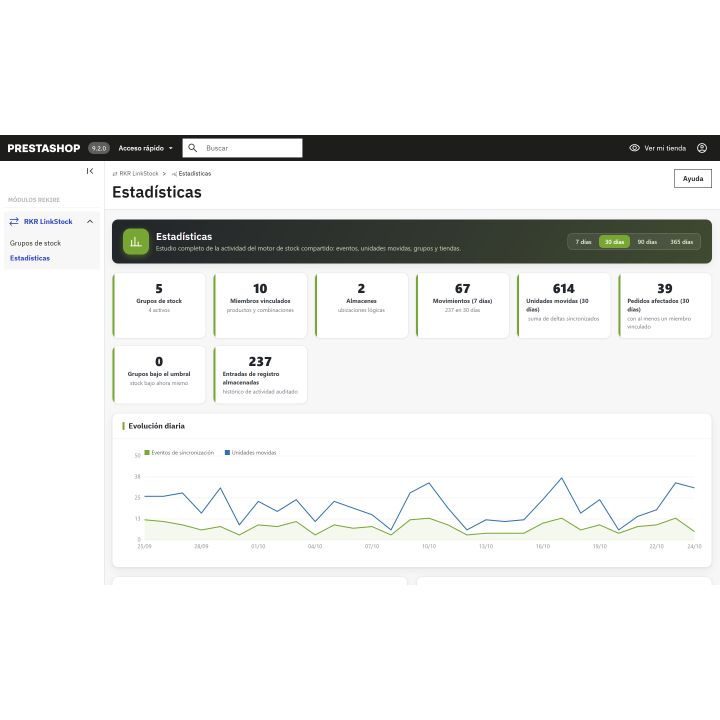The width and height of the screenshot is (720, 720).
Task: Select Estadísticas in the sidebar
Action: pyautogui.click(x=30, y=258)
